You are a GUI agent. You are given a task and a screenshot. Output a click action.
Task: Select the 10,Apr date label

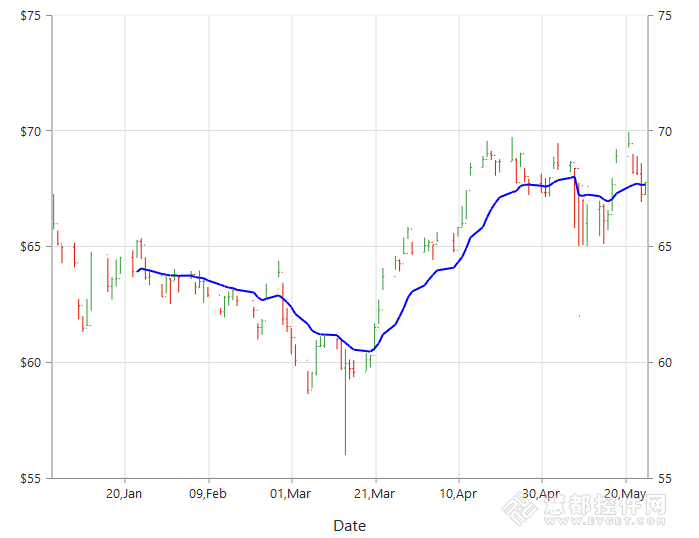(x=458, y=494)
